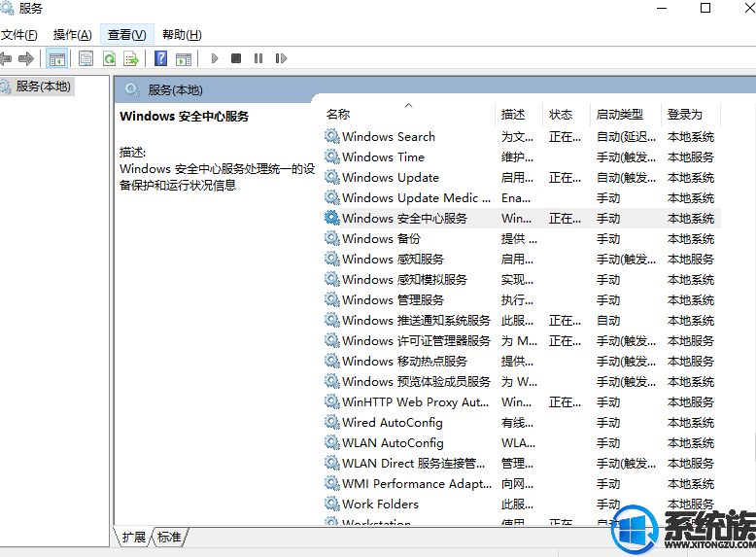Switch to the 扩展 tab

point(133,537)
